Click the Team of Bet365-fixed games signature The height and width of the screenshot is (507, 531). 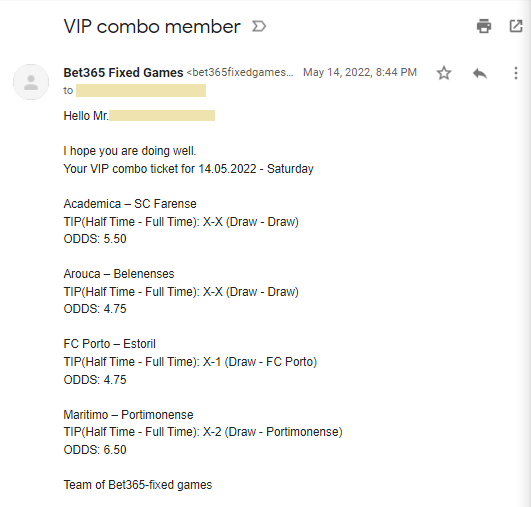tap(137, 485)
